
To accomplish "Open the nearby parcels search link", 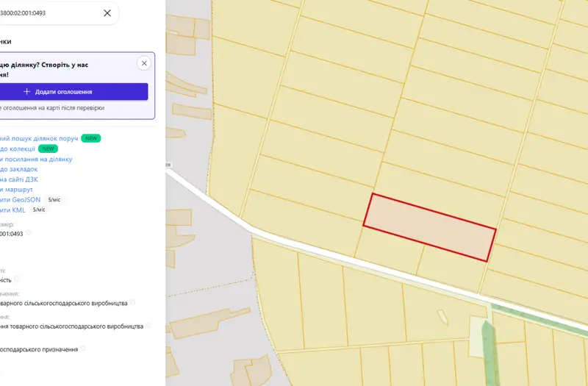I will (x=39, y=138).
